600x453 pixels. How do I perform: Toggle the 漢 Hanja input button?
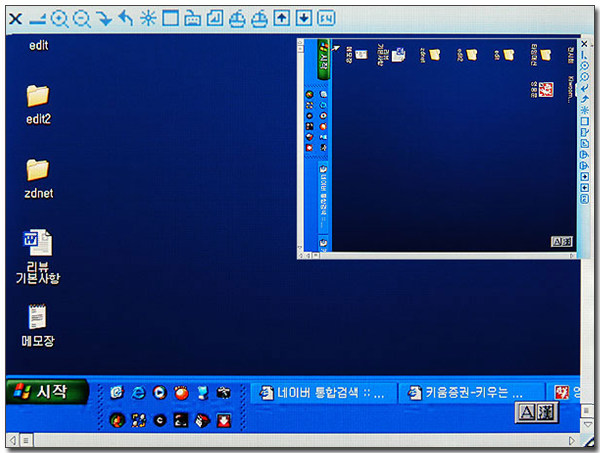[546, 412]
